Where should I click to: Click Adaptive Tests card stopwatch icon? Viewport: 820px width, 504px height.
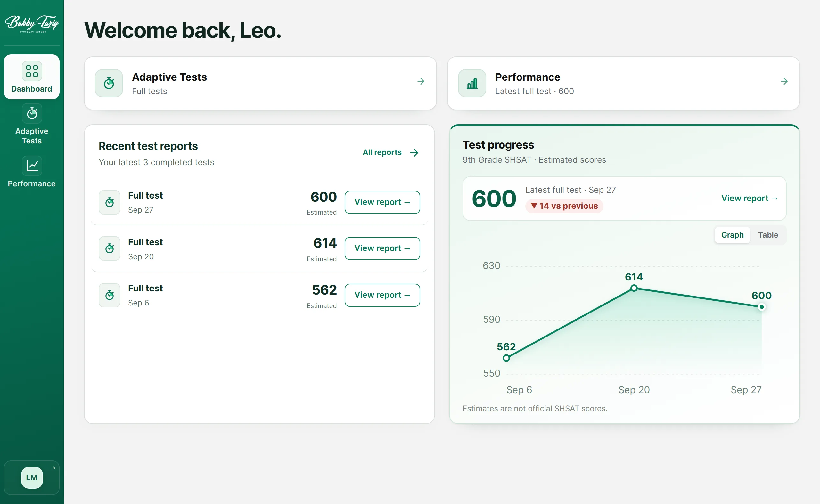tap(109, 83)
